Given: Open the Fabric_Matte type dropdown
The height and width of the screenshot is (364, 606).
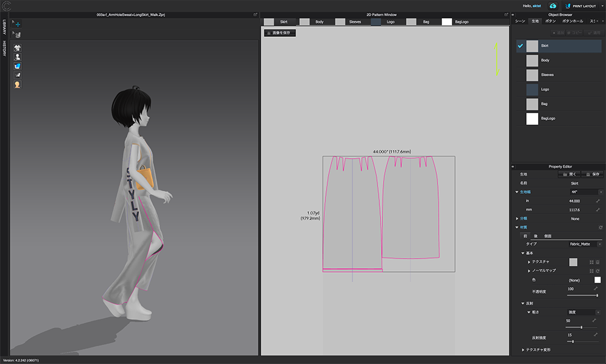Looking at the screenshot, I should [x=598, y=243].
